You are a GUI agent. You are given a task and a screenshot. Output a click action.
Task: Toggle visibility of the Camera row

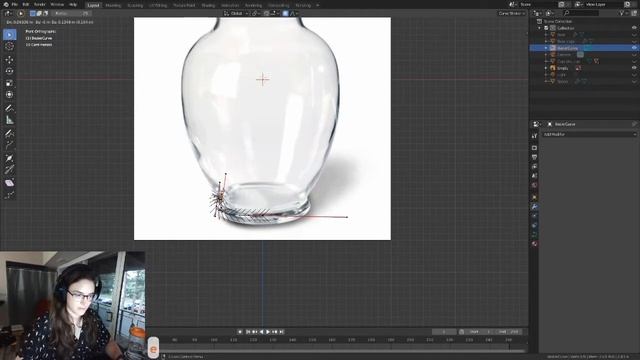coord(634,54)
